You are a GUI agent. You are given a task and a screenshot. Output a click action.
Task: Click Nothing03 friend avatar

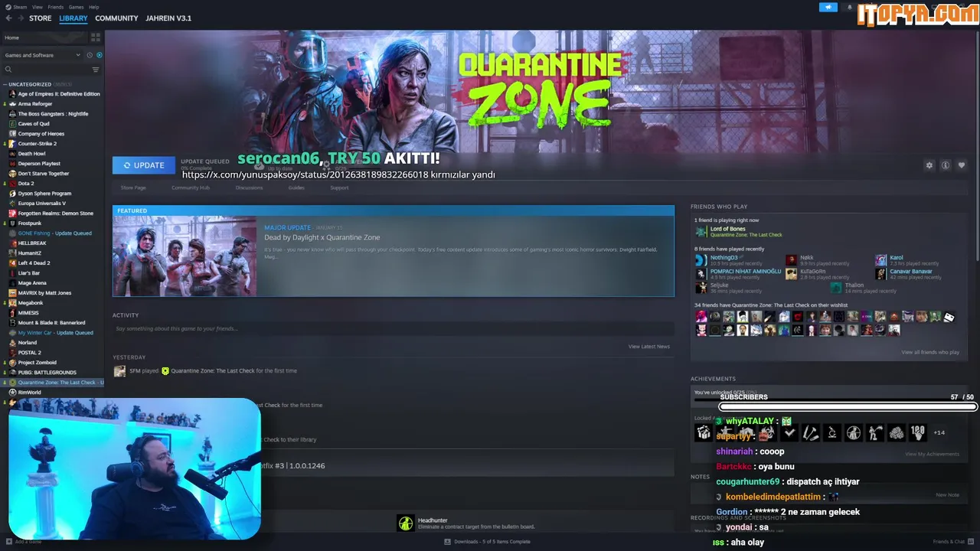click(x=701, y=260)
